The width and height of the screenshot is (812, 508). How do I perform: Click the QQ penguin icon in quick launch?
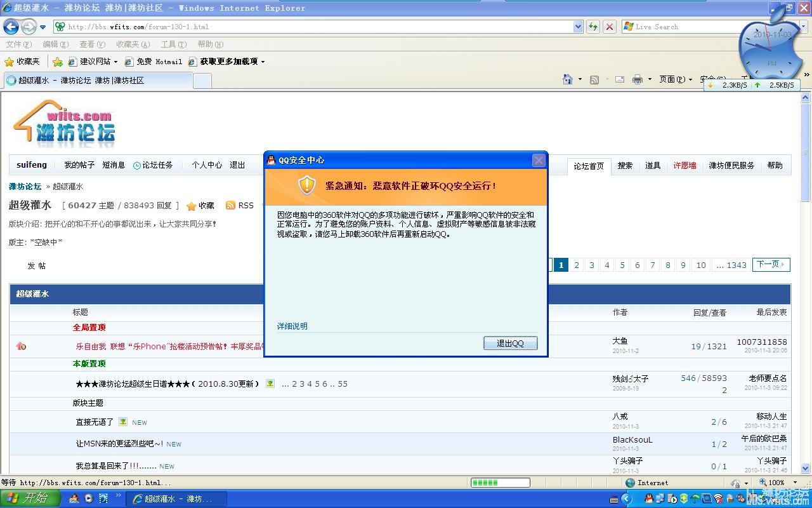point(74,498)
